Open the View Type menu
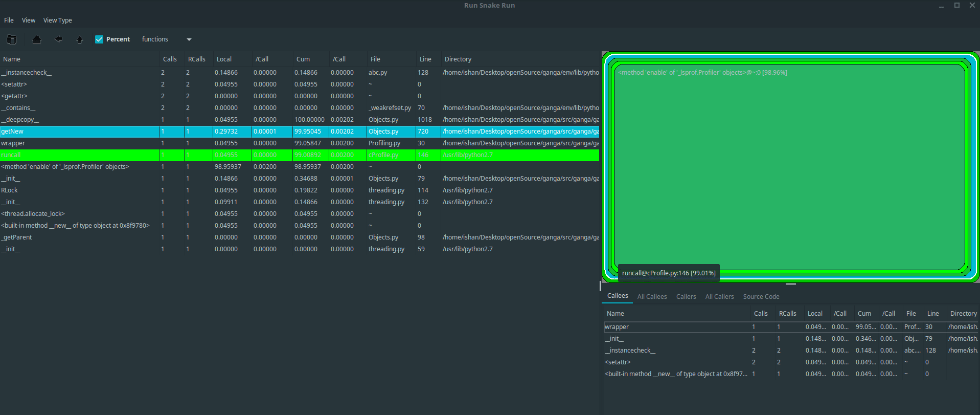Image resolution: width=980 pixels, height=415 pixels. coord(57,20)
